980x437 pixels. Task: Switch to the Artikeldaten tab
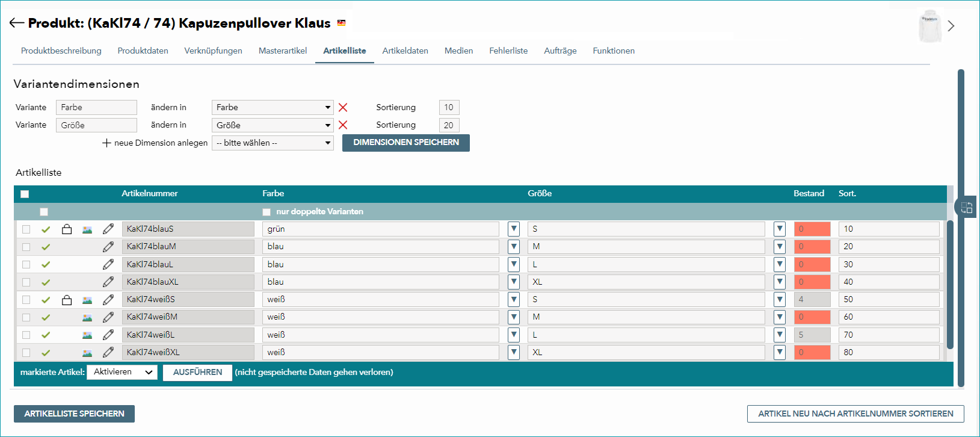pyautogui.click(x=405, y=51)
